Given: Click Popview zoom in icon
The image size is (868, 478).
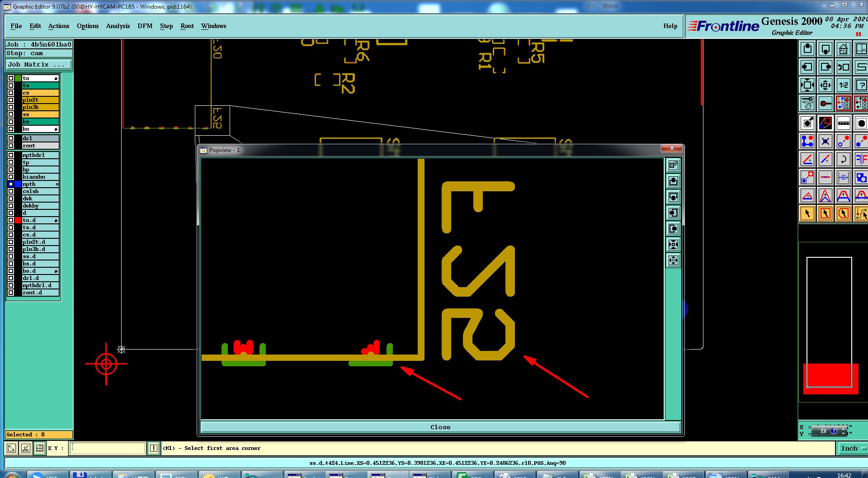Looking at the screenshot, I should coord(674,245).
